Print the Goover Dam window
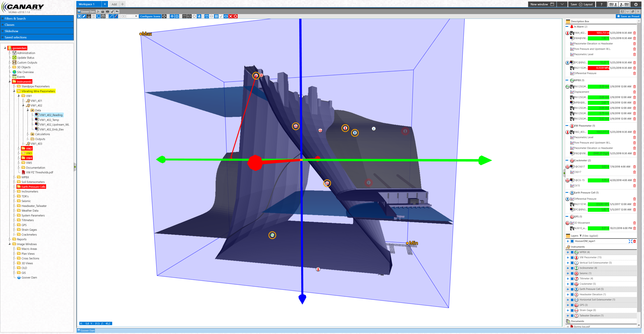Viewport: 644px width, 334px height. click(103, 12)
